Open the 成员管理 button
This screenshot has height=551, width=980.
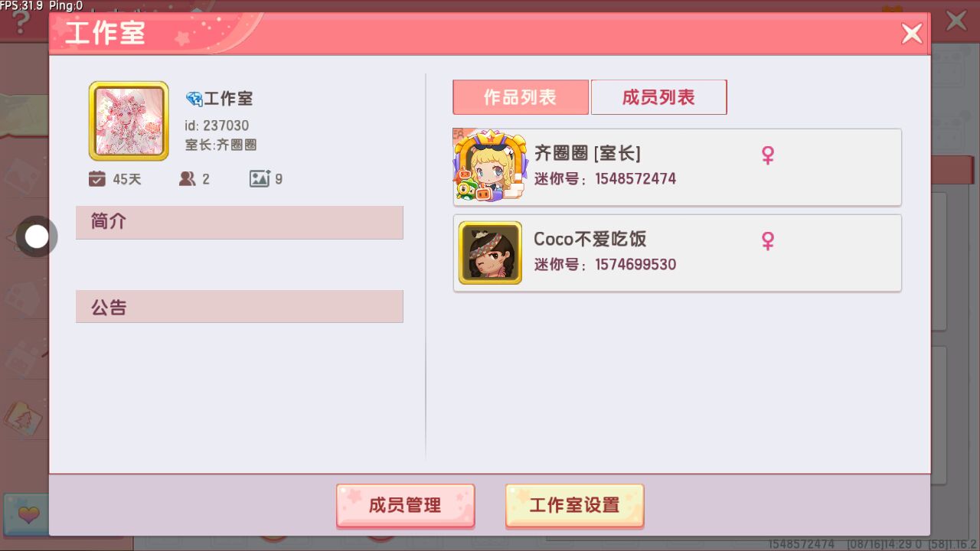(x=405, y=505)
